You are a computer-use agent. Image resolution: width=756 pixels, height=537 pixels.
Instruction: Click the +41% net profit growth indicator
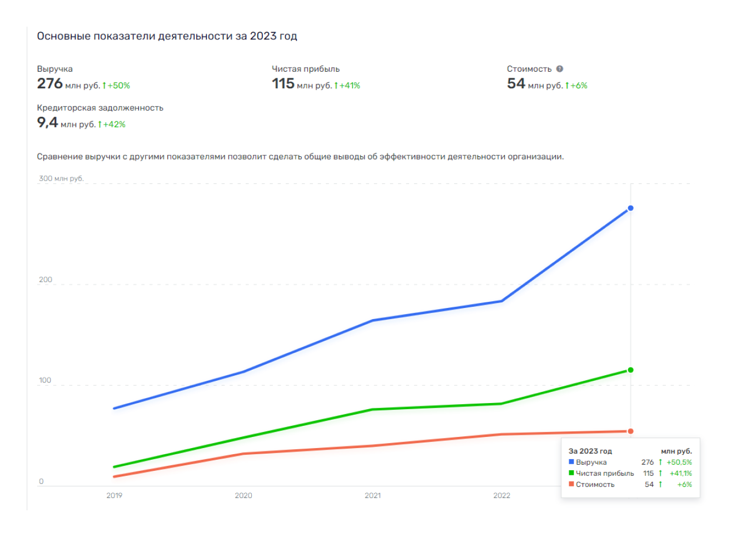coord(347,86)
